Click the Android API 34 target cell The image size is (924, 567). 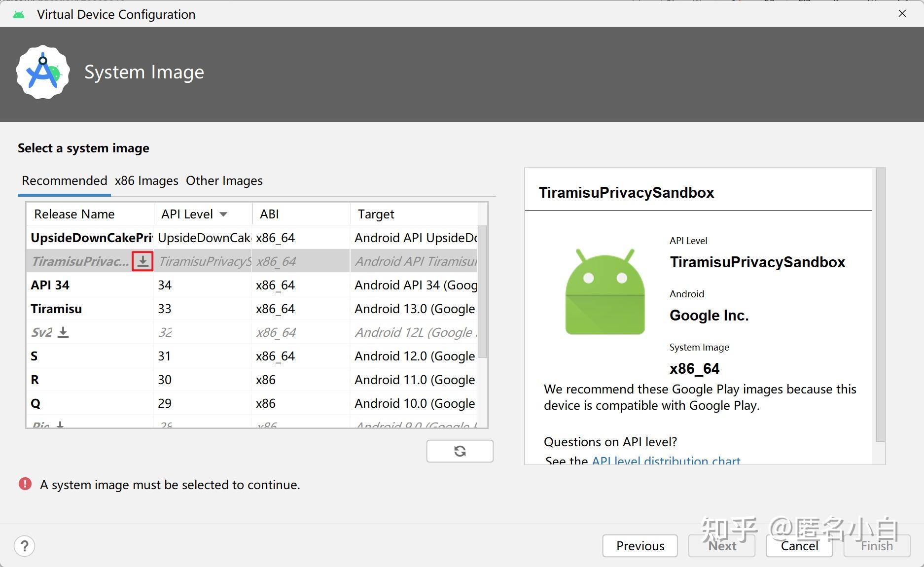(414, 285)
